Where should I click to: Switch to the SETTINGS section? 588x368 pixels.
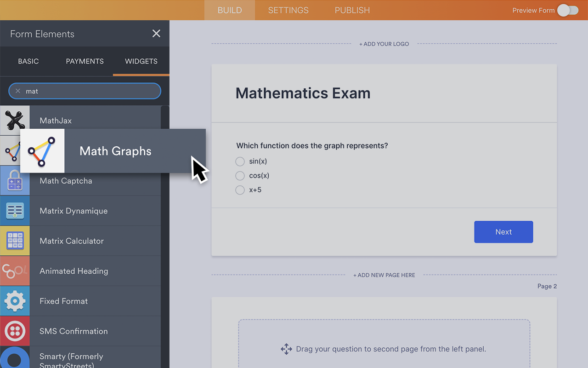pyautogui.click(x=288, y=10)
